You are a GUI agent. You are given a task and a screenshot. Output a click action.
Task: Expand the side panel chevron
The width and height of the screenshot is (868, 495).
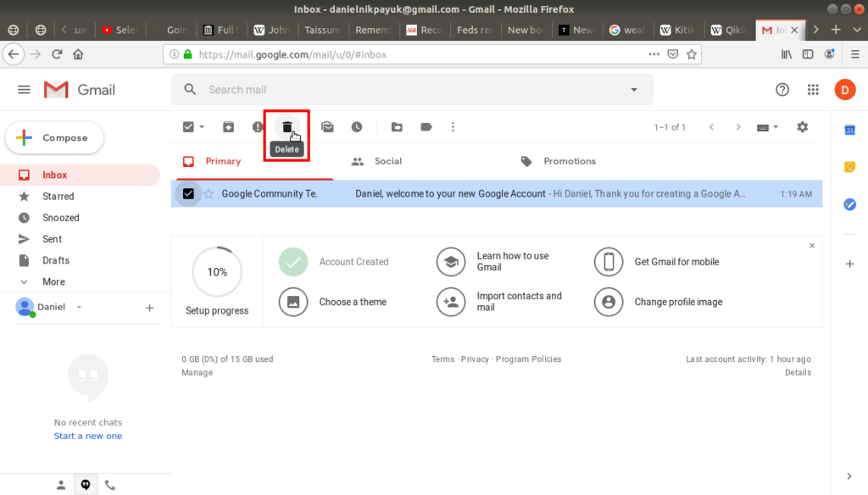click(x=849, y=476)
